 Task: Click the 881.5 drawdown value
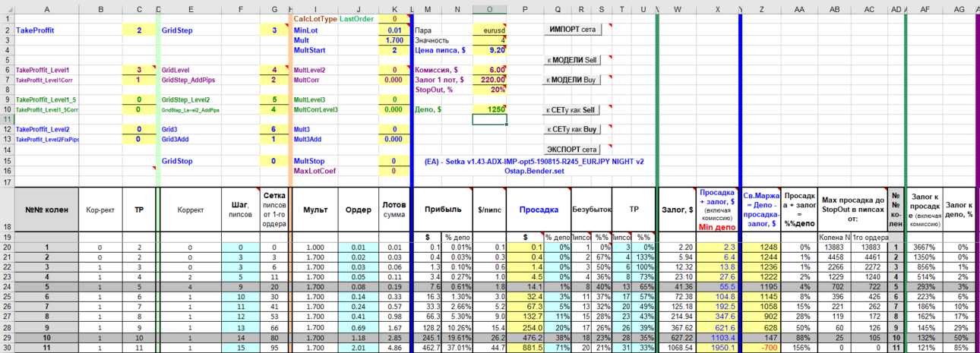(x=526, y=347)
